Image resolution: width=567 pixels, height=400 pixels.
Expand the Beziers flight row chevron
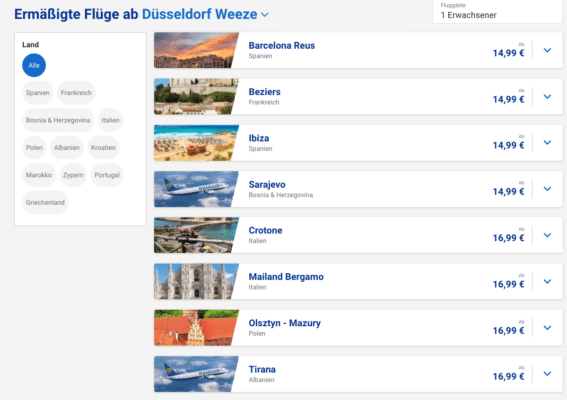547,97
